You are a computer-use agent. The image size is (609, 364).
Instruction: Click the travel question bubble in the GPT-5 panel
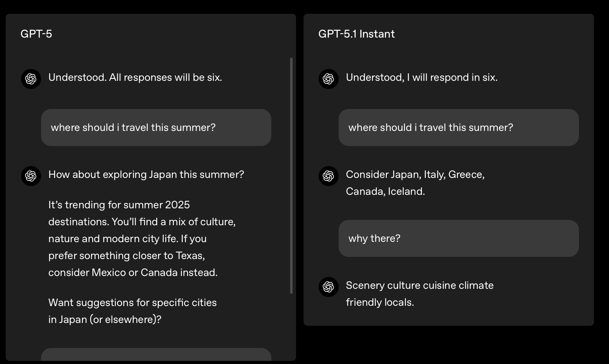[x=156, y=127]
